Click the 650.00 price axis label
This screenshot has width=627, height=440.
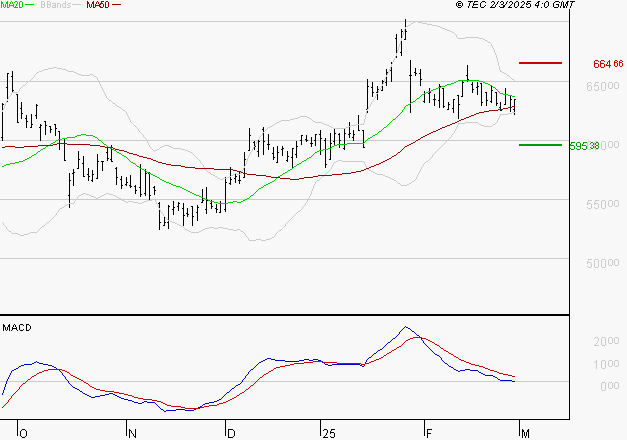(x=603, y=86)
